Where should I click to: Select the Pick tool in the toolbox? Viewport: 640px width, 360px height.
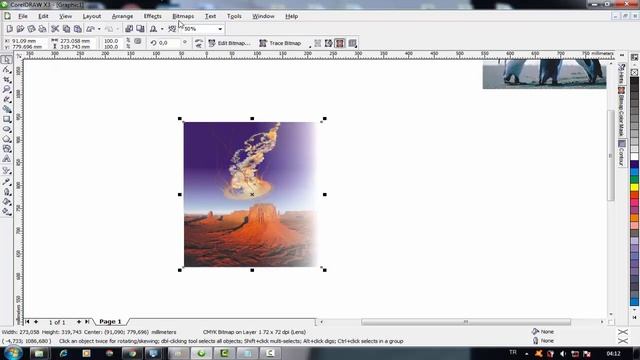[7, 60]
